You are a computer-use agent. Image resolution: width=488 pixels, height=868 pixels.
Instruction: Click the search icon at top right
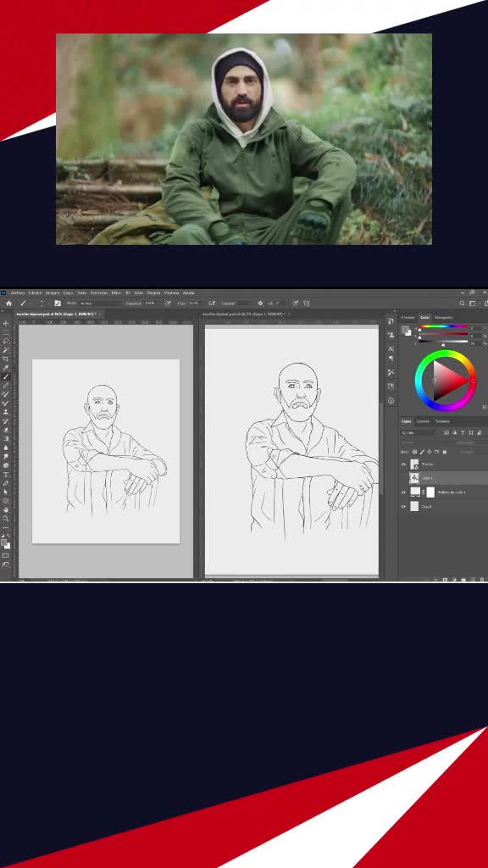coord(462,303)
